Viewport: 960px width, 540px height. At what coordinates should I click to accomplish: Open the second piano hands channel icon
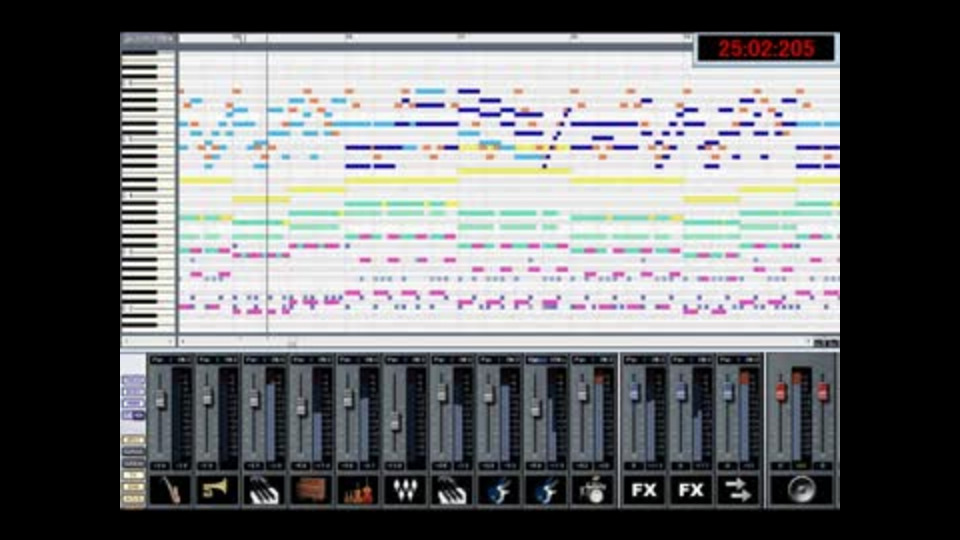[452, 490]
